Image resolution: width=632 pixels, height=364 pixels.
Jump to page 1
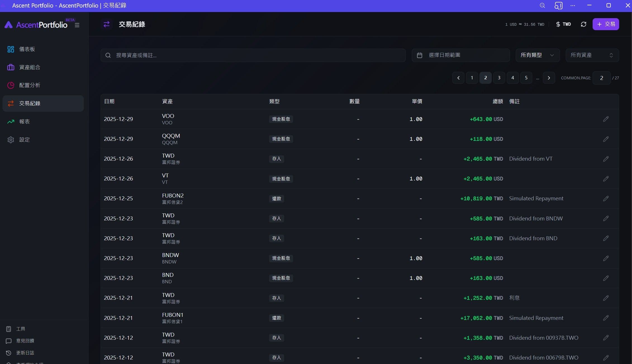click(472, 78)
